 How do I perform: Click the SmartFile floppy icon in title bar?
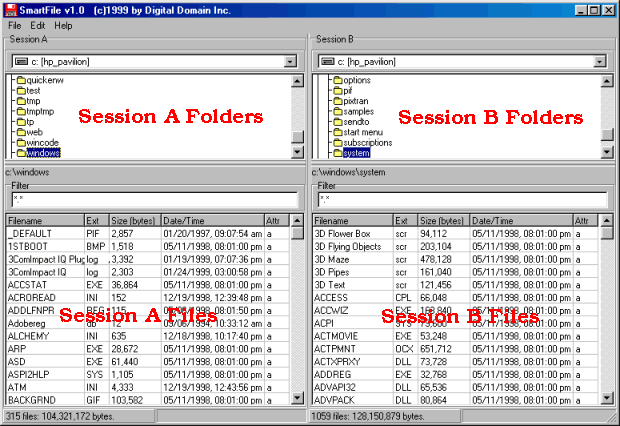[10, 10]
